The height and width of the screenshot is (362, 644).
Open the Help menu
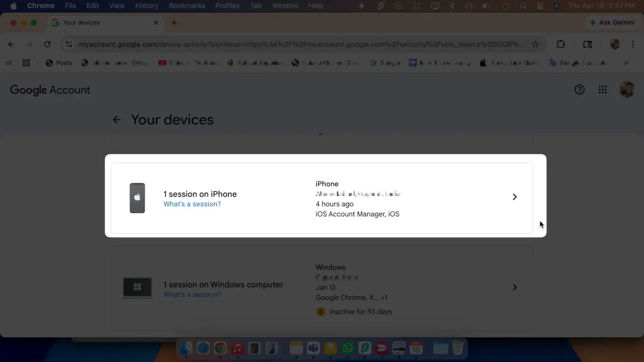[x=316, y=6]
